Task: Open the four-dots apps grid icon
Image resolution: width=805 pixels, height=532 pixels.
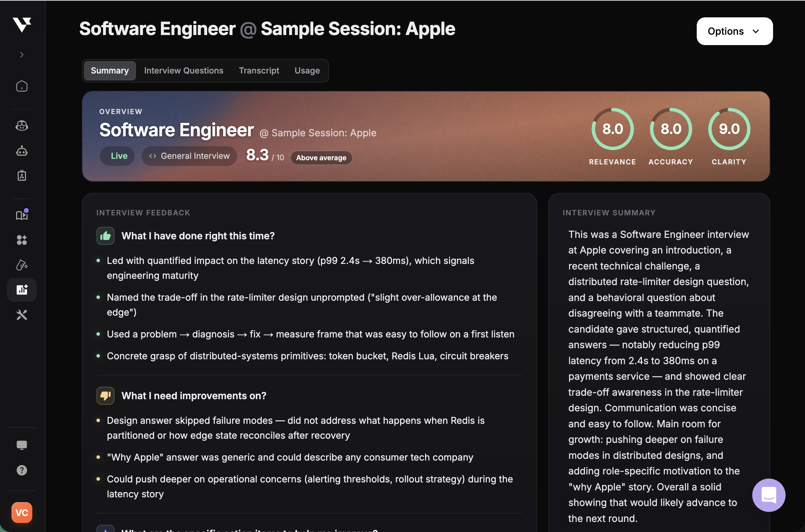Action: pyautogui.click(x=22, y=240)
